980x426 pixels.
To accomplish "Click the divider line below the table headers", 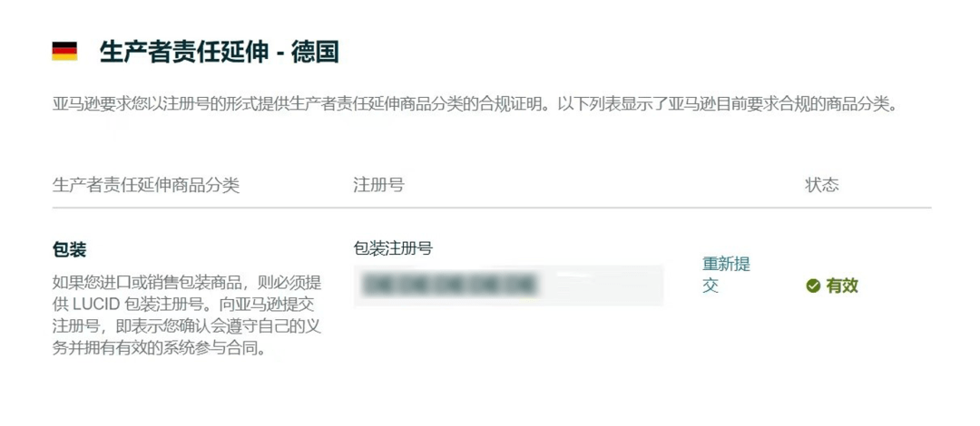I will (492, 208).
